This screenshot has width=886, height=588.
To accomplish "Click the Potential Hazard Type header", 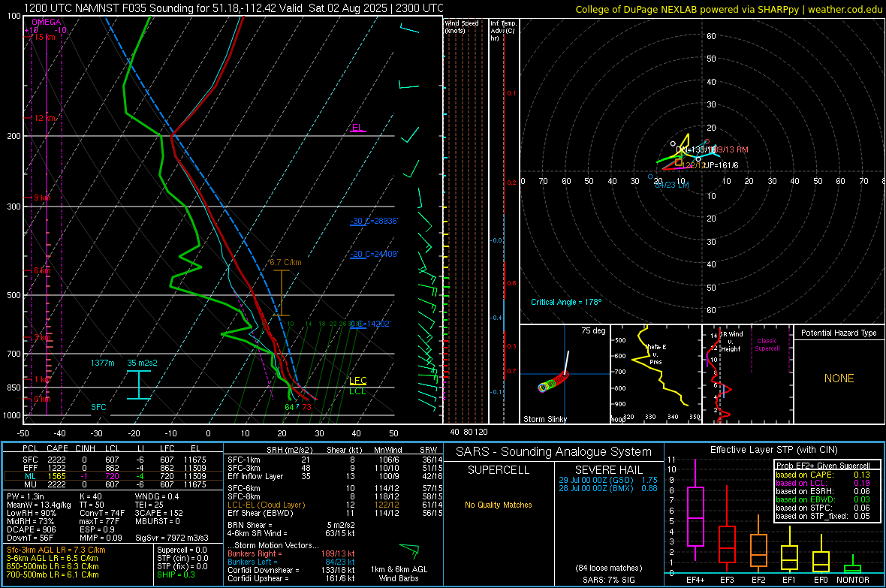I will coord(839,333).
